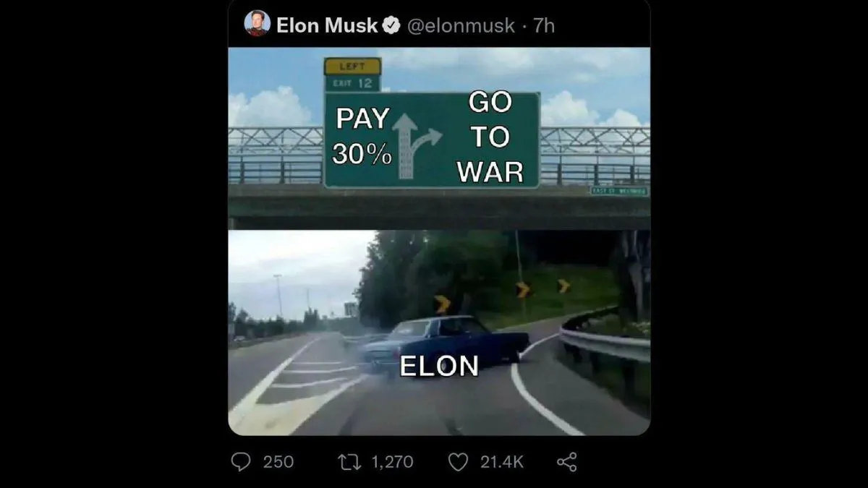Like the tweet with the heart icon
Image resolution: width=868 pixels, height=488 pixels.
[458, 462]
